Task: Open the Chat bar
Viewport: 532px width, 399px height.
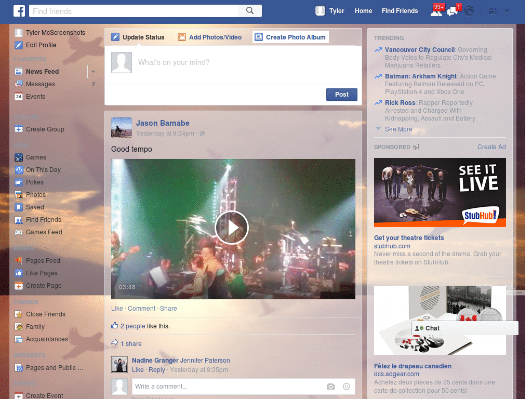Action: (x=464, y=328)
